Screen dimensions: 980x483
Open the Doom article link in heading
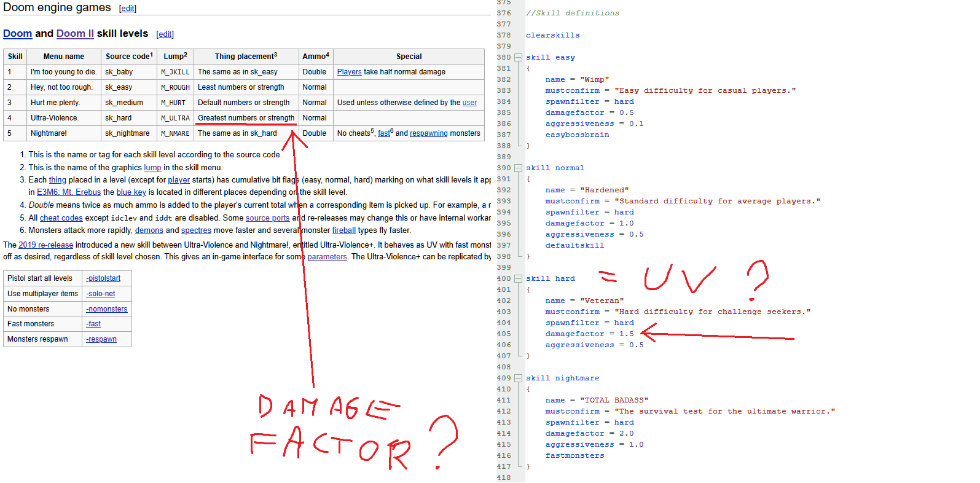(17, 34)
